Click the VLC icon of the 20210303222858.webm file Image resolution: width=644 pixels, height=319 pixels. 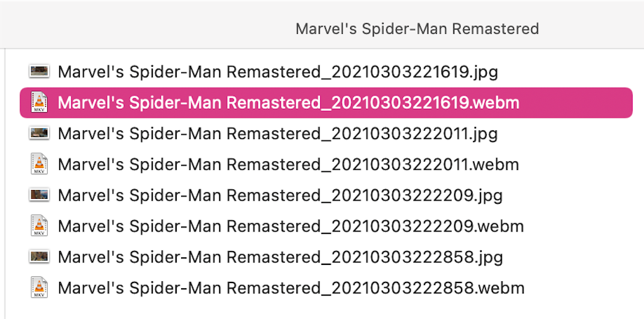[x=39, y=288]
